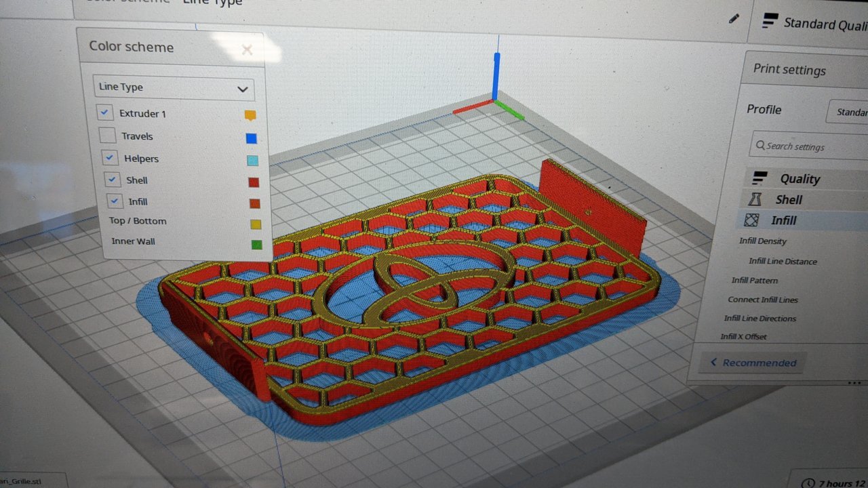Screen dimensions: 868x488
Task: Open the Line Type dropdown
Action: 174,88
